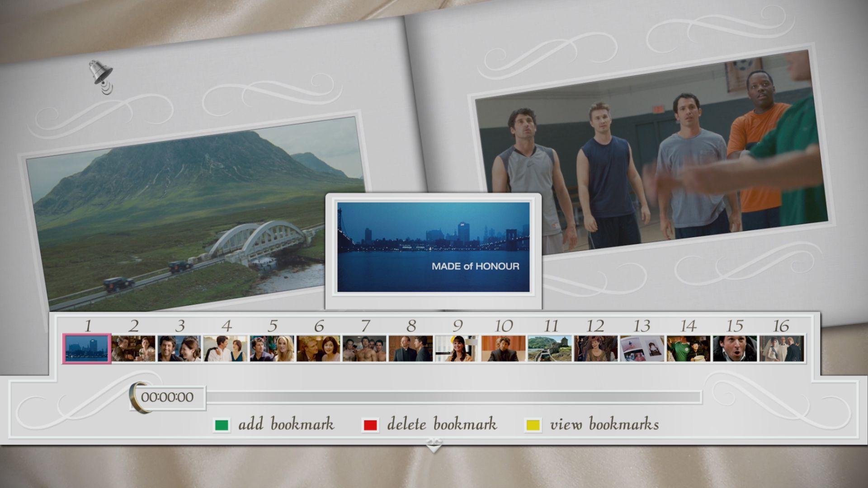The width and height of the screenshot is (868, 488).
Task: Click the yellow view bookmarks square
Action: coord(533,425)
